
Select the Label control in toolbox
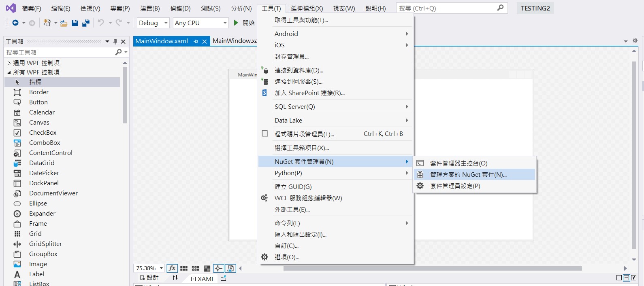click(x=62, y=274)
